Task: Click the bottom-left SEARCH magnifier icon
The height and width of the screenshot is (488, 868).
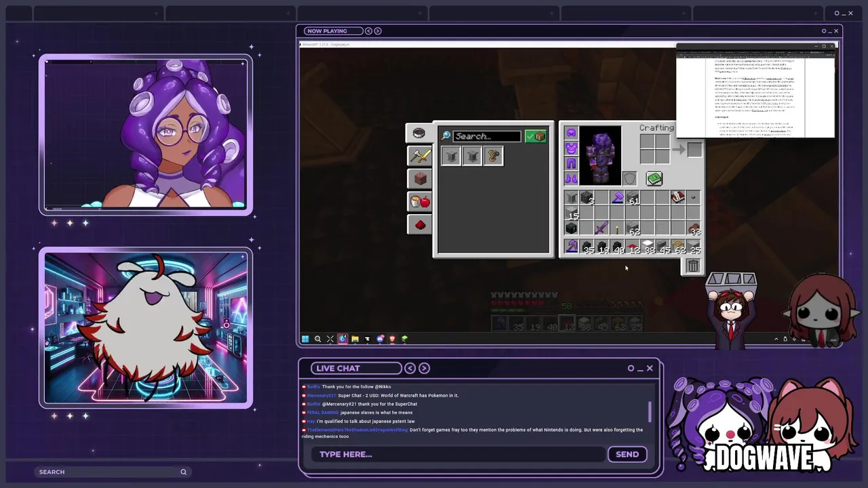Action: coord(183,472)
